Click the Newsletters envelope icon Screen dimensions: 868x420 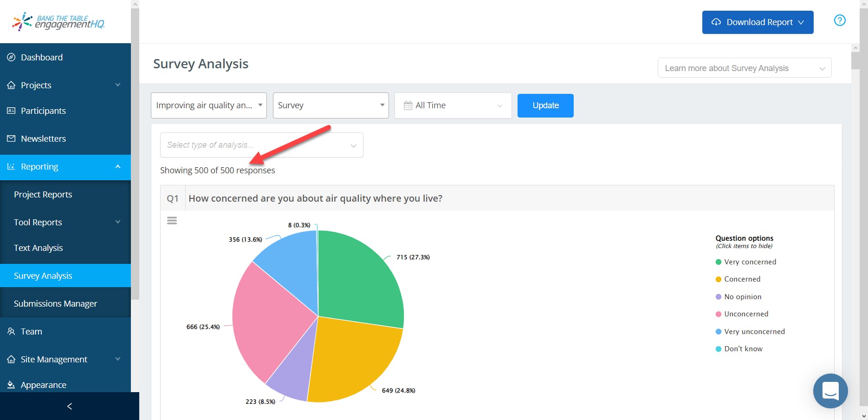coord(11,138)
